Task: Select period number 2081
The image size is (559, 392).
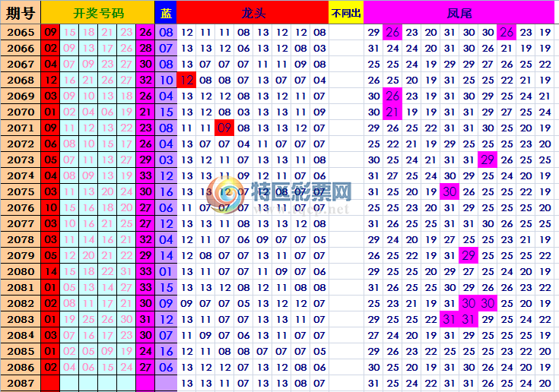Action: tap(21, 287)
